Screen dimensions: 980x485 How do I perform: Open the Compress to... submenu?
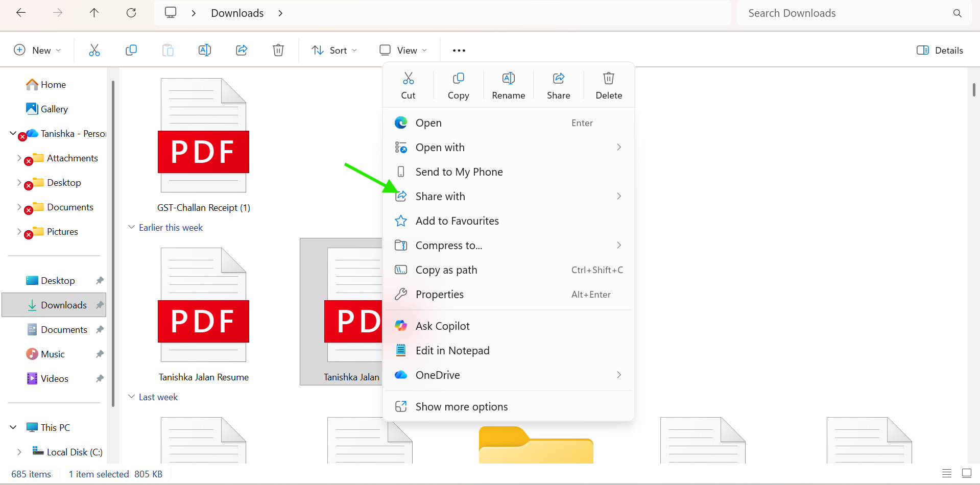pos(509,246)
